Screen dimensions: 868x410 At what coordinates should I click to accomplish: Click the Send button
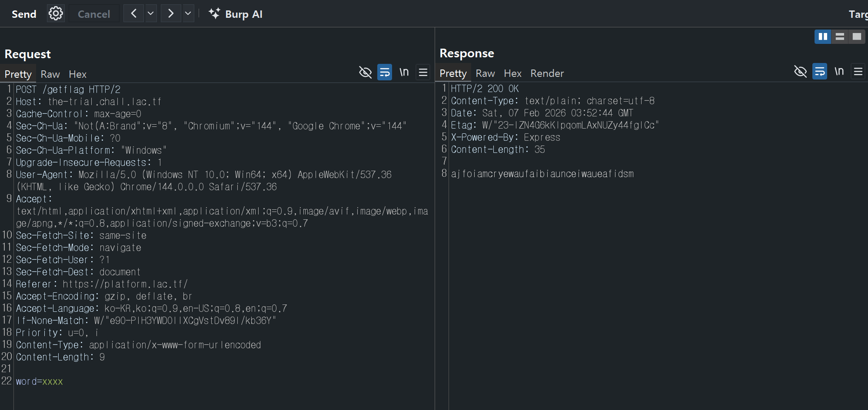(x=24, y=14)
